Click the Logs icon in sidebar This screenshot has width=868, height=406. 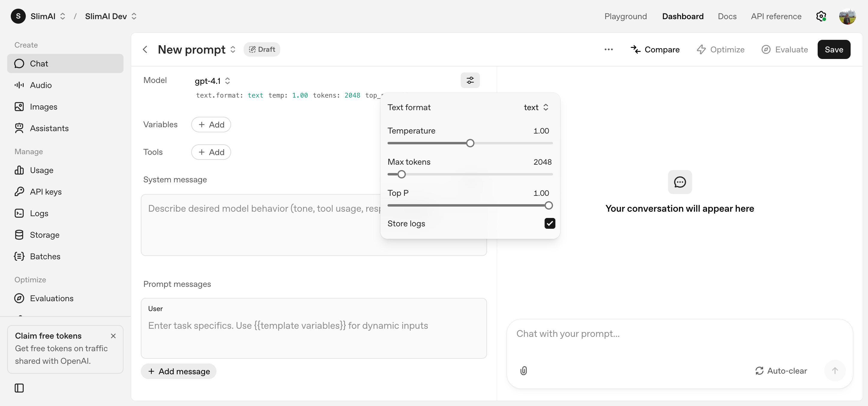(19, 213)
